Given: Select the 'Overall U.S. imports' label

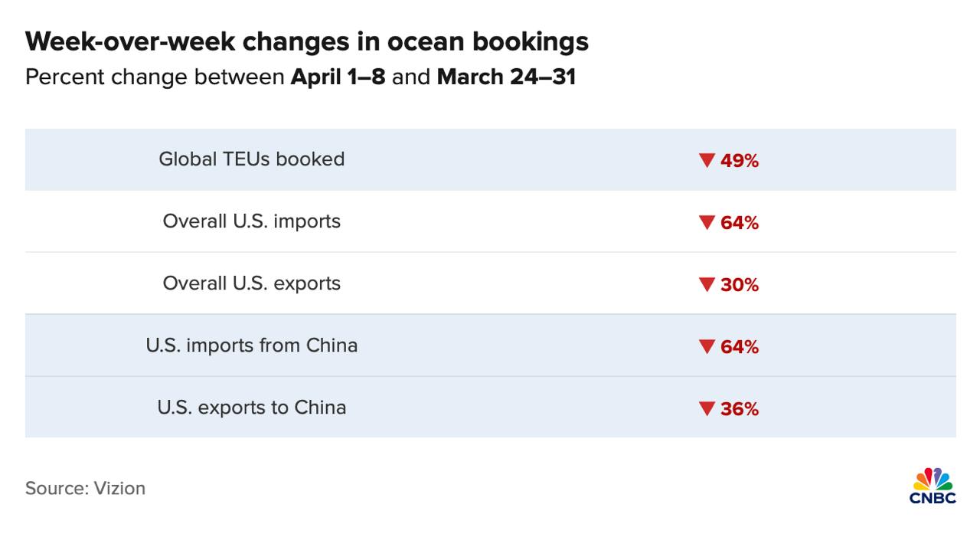Looking at the screenshot, I should point(252,221).
